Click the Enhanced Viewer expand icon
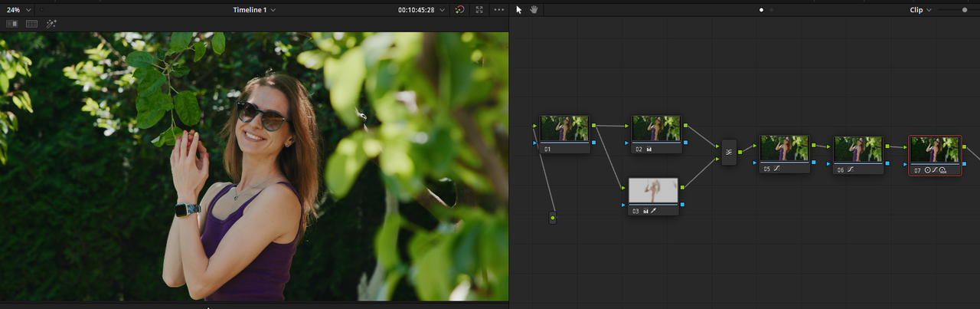Screen dimensions: 980x309 point(479,10)
